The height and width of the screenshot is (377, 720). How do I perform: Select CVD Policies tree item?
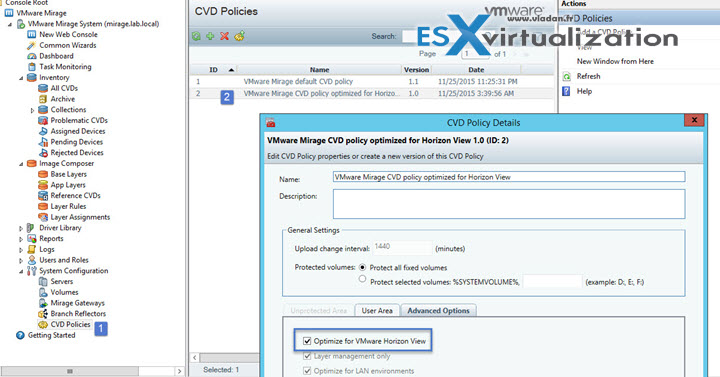point(70,324)
